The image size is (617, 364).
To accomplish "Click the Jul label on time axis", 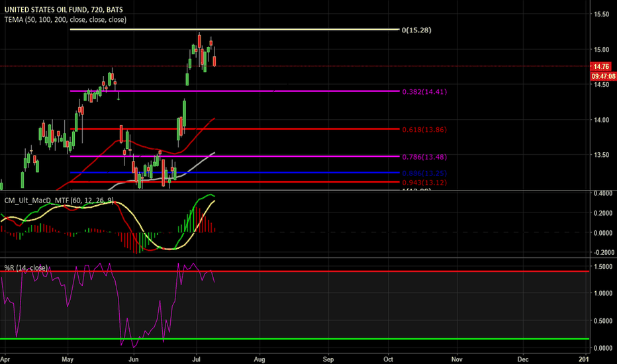I will click(x=197, y=359).
